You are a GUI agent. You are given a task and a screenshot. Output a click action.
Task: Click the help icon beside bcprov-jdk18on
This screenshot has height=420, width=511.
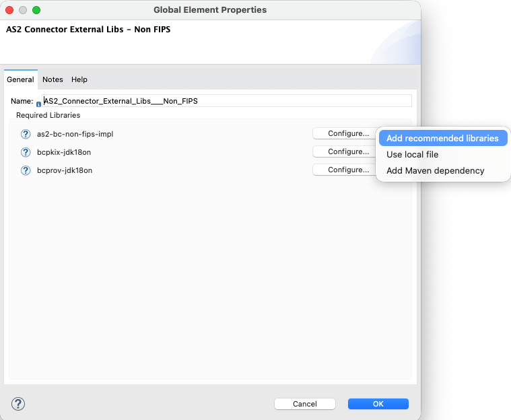tap(26, 170)
